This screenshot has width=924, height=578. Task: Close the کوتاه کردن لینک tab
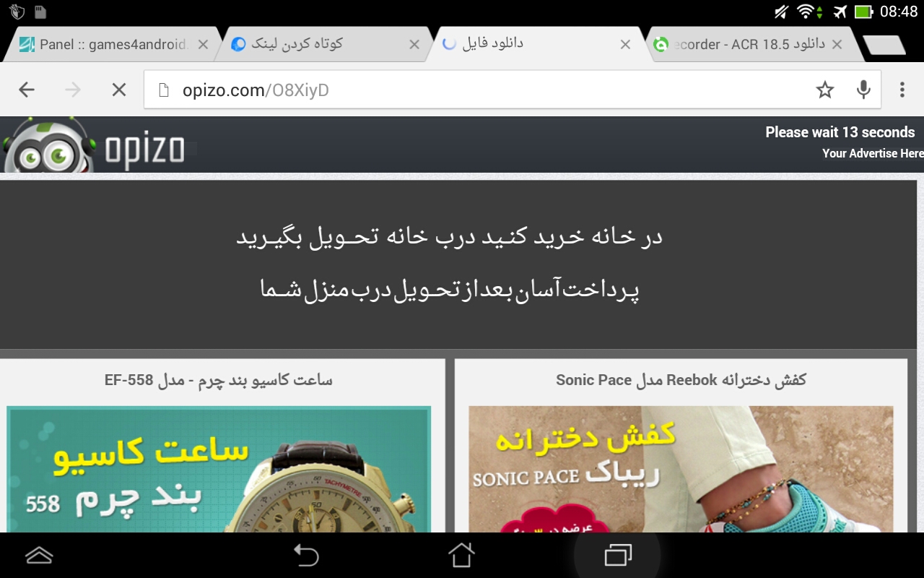click(414, 45)
